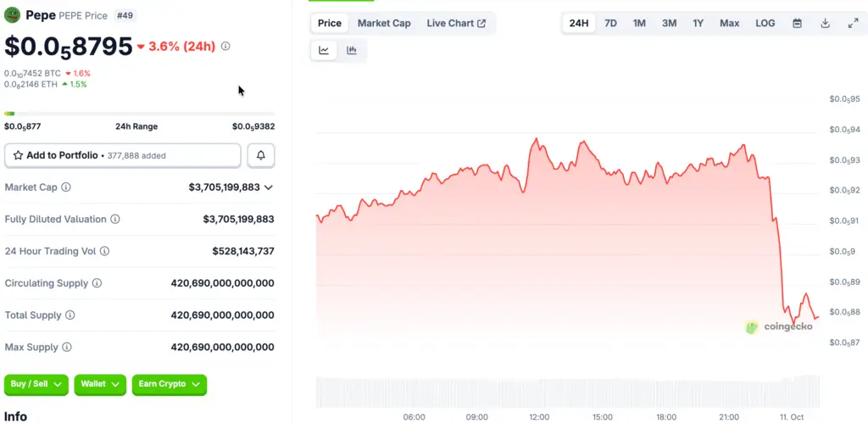The height and width of the screenshot is (424, 868).
Task: Click the 24h Range progress bar
Action: [139, 114]
